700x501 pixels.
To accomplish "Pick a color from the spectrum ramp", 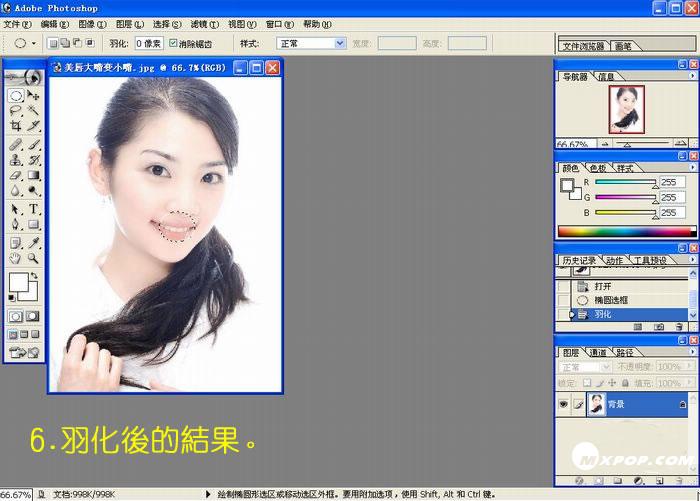I will pyautogui.click(x=626, y=231).
